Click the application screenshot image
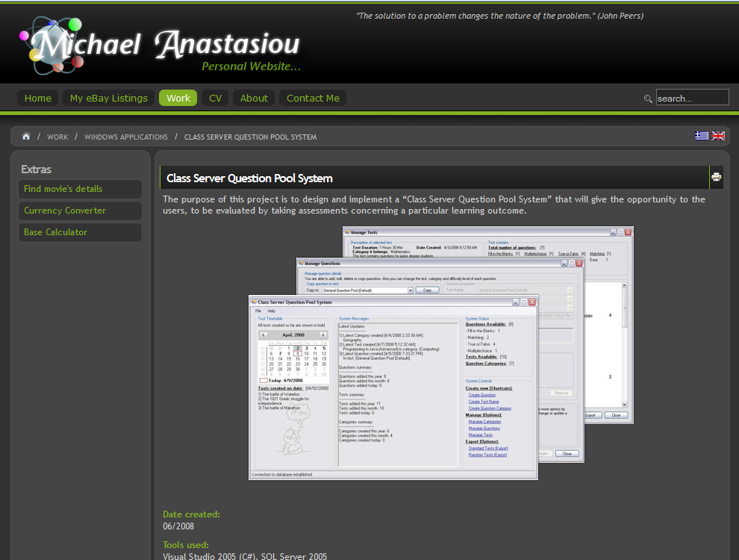The width and height of the screenshot is (739, 560). (x=441, y=353)
